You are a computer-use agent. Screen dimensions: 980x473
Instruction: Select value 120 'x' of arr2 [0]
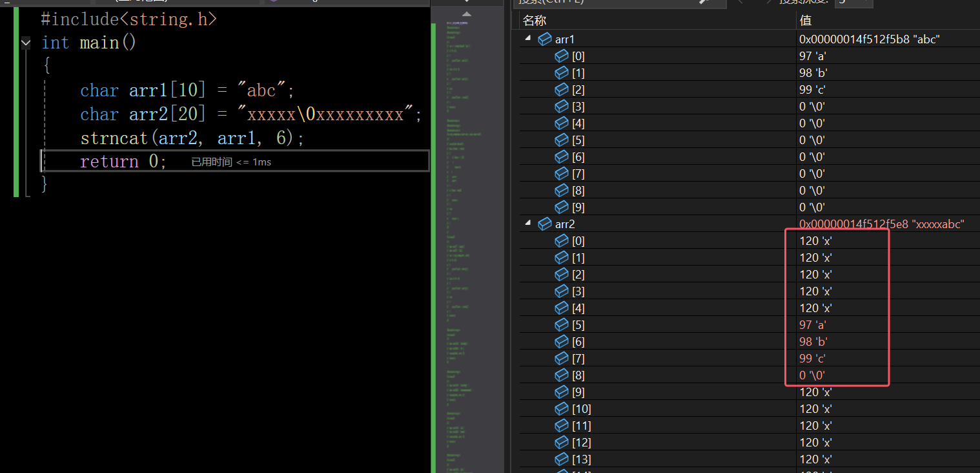click(815, 241)
